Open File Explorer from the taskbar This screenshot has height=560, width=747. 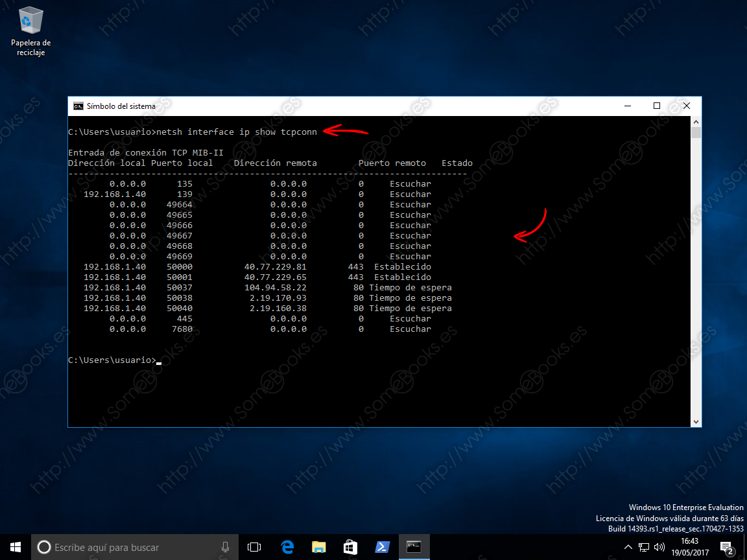pos(318,546)
